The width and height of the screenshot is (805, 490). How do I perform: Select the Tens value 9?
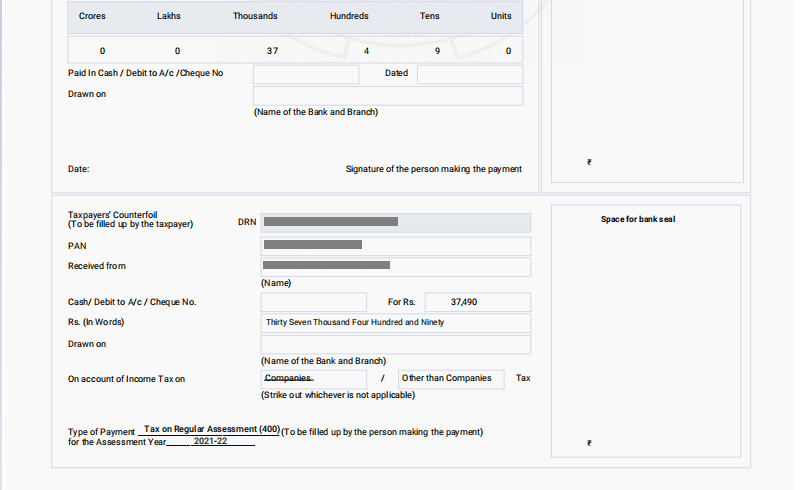pos(436,50)
